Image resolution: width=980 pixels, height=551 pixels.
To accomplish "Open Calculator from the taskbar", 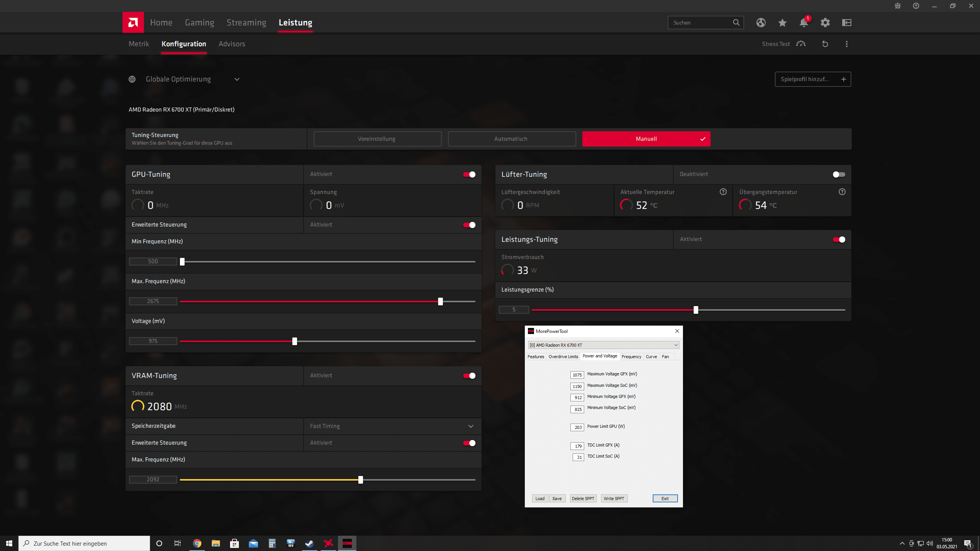I will [x=272, y=543].
